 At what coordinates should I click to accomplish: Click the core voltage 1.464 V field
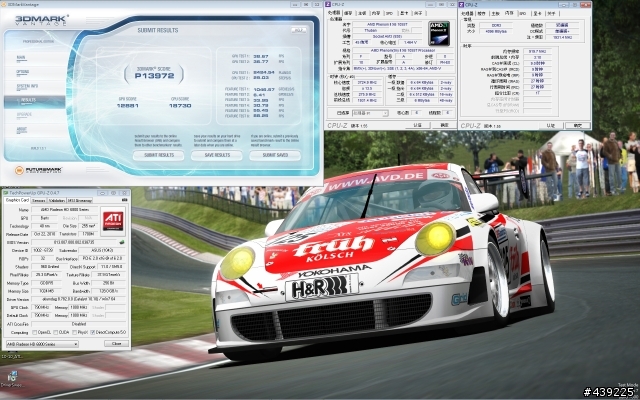(410, 42)
